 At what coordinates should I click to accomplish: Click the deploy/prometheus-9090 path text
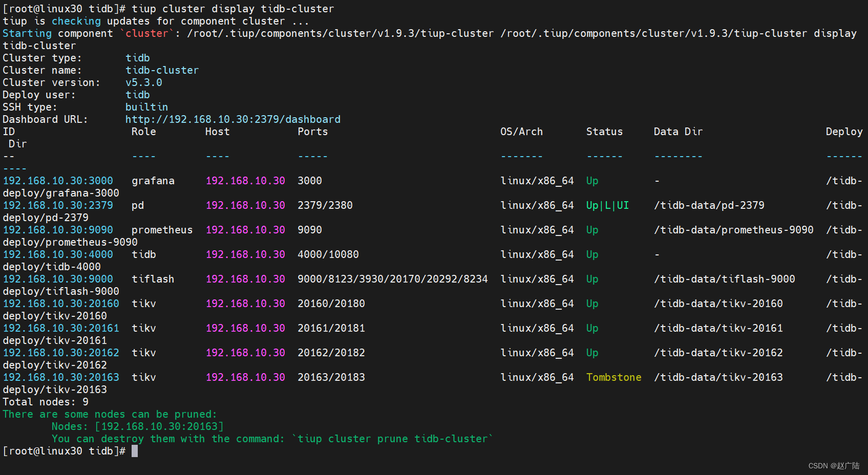70,242
